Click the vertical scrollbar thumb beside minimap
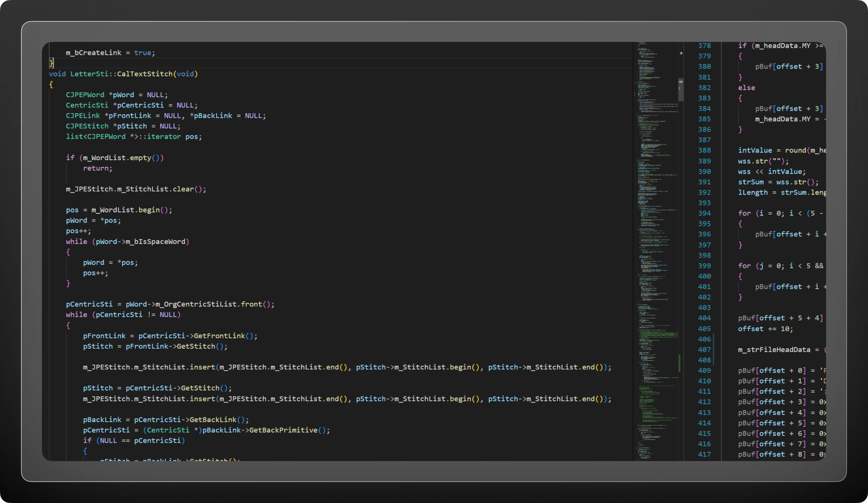The image size is (868, 503). click(x=681, y=90)
